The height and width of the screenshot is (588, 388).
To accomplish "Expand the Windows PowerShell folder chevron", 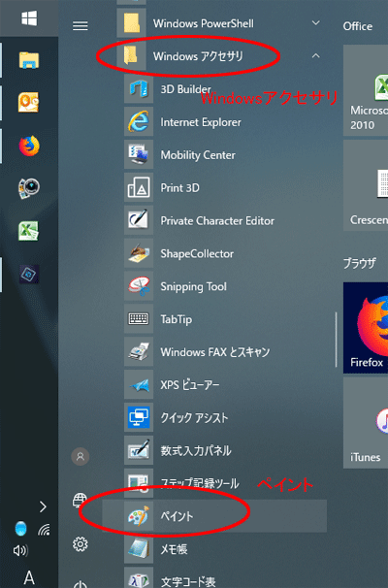I will point(316,23).
